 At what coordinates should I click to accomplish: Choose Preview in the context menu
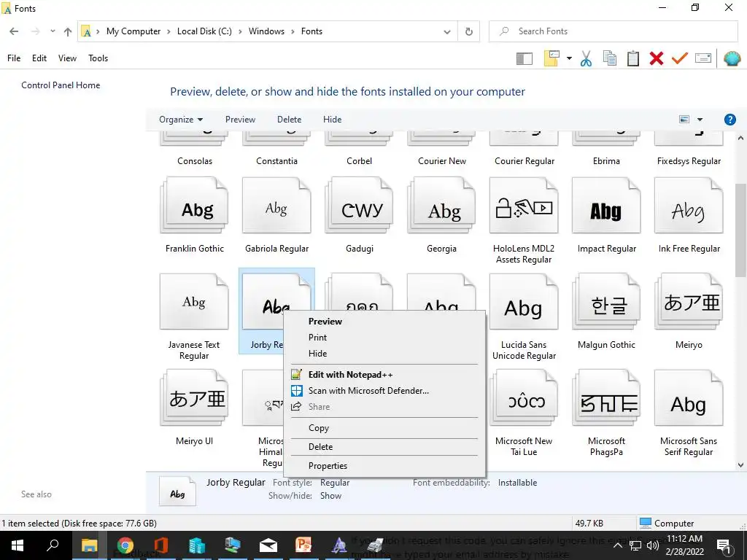coord(384,322)
